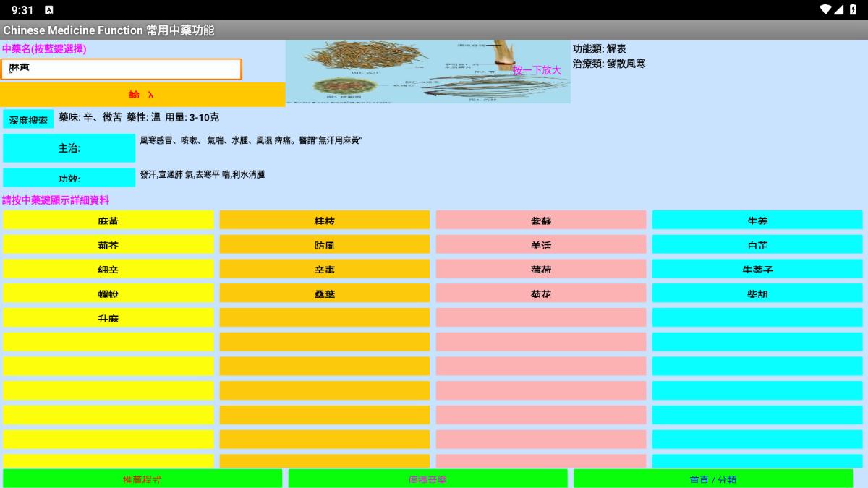
Task: Select the 桂枝 herb button
Action: 325,220
